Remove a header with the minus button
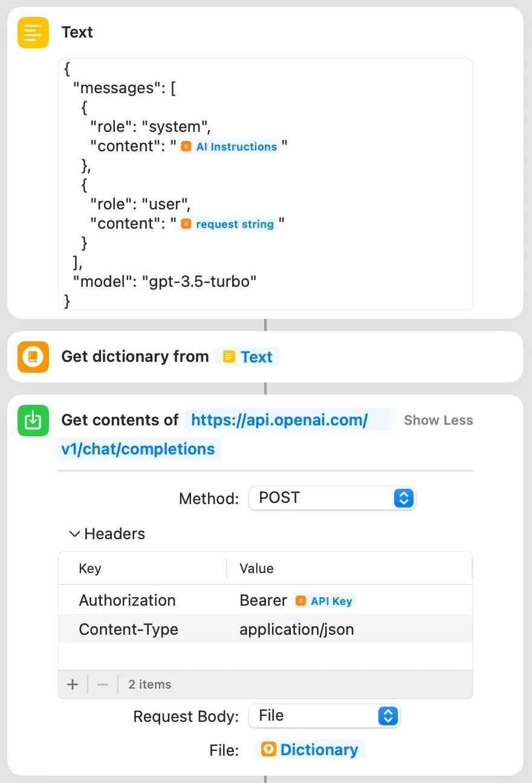The image size is (532, 783). tap(103, 684)
